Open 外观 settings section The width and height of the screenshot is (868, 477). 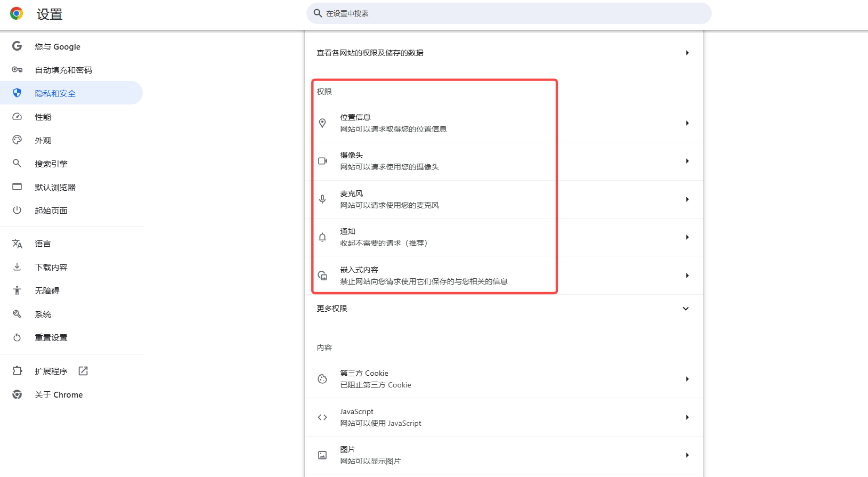pos(71,140)
